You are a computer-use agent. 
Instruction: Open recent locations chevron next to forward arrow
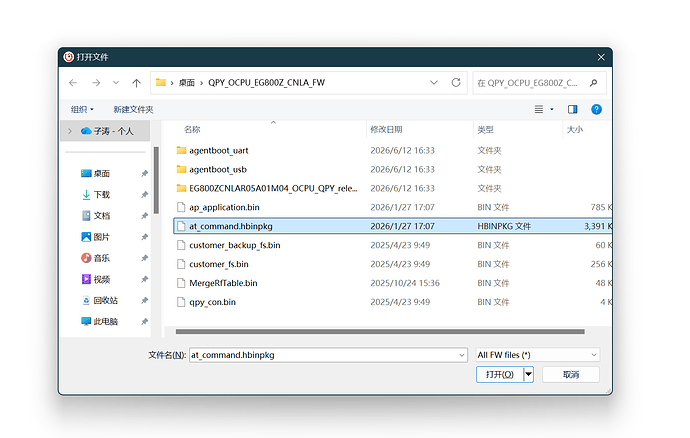point(116,83)
